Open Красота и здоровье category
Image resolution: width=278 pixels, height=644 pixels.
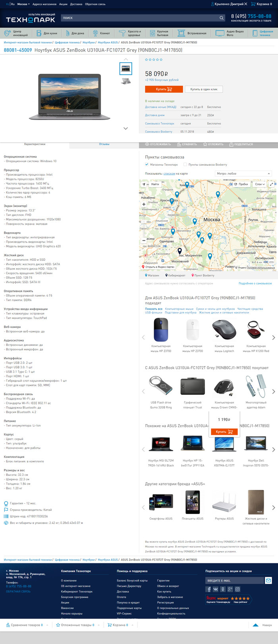130,33
